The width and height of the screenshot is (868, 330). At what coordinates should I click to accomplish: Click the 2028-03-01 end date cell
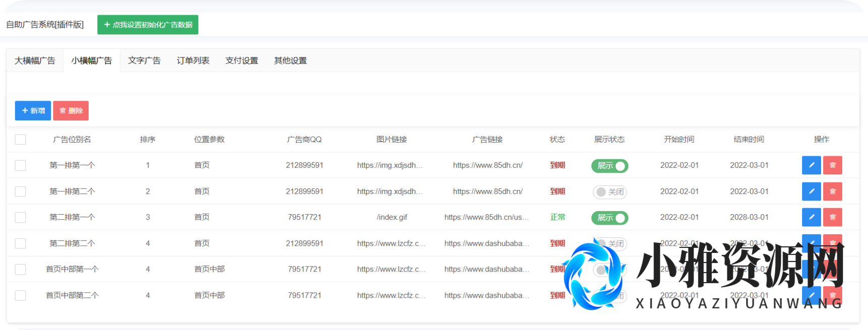tap(749, 217)
